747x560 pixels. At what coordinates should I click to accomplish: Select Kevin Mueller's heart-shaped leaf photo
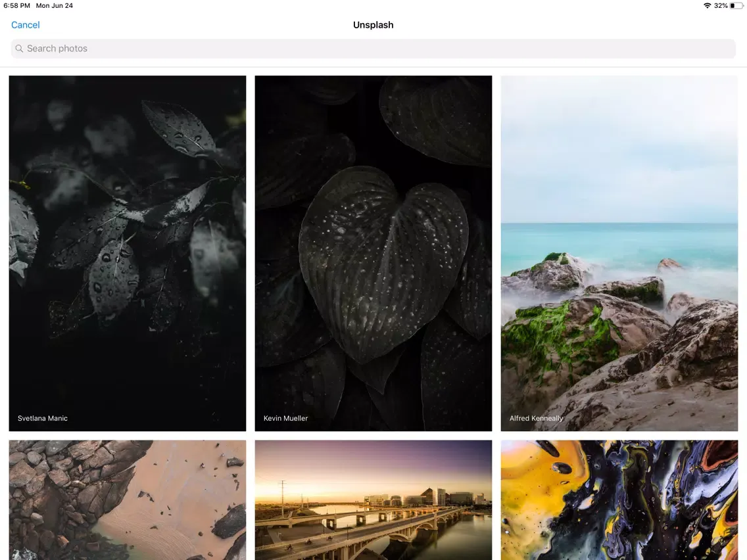[373, 253]
